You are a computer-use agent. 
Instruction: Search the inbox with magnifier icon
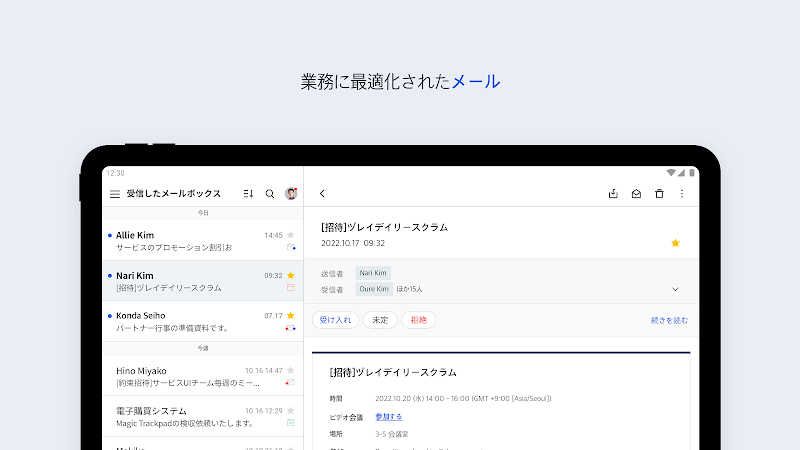(x=270, y=194)
